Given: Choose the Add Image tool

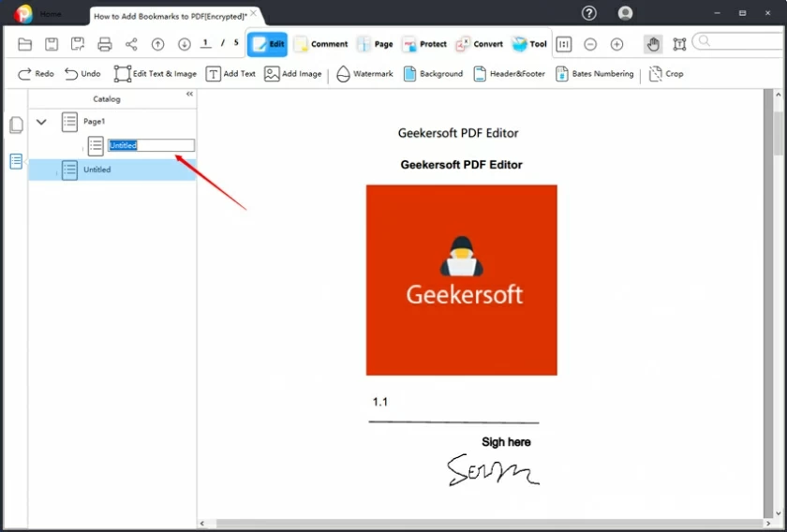Looking at the screenshot, I should coord(293,74).
